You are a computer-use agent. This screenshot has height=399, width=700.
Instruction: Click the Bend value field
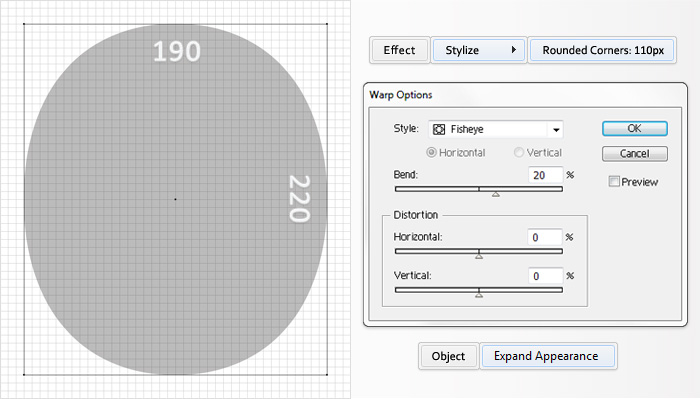coord(546,175)
